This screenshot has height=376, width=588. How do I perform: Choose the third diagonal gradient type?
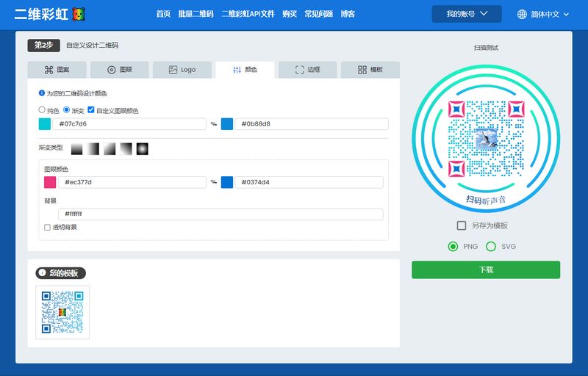(110, 148)
